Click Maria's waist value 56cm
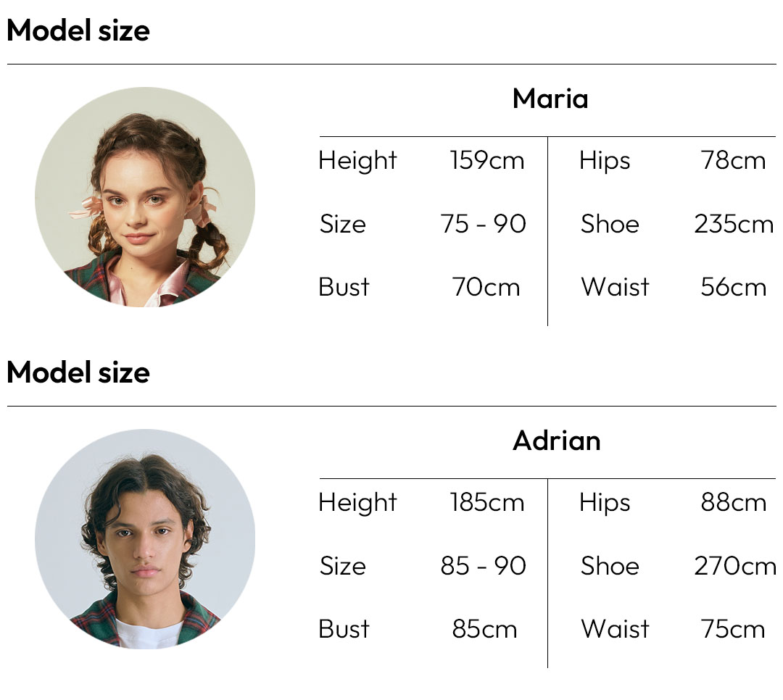 click(733, 287)
